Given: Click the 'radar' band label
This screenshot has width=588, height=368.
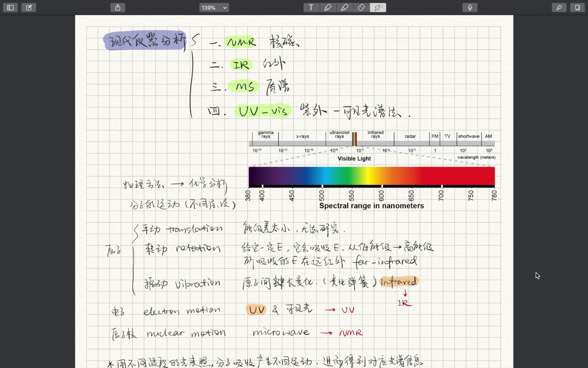Looking at the screenshot, I should 410,136.
